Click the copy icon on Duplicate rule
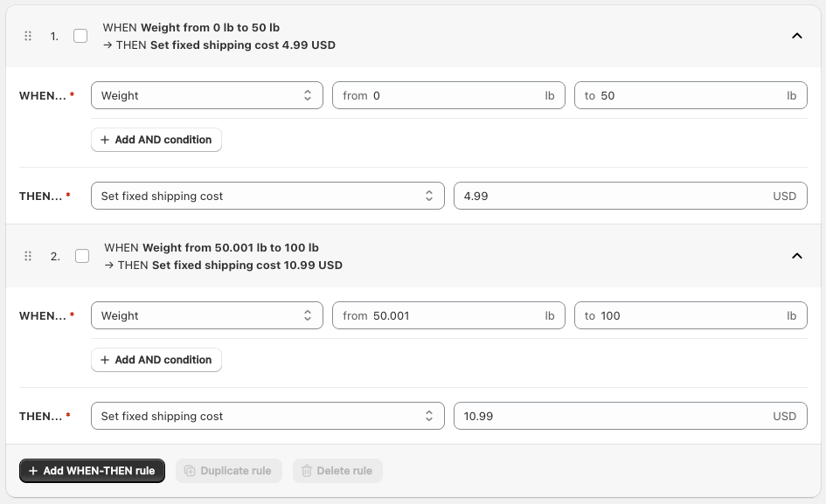This screenshot has width=826, height=504. 191,471
